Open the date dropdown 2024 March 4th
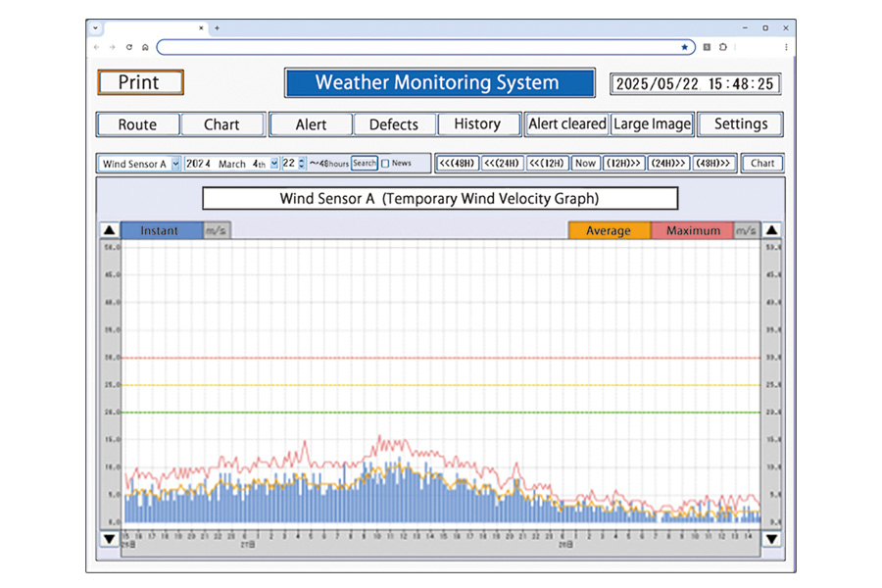Viewport: 882px width, 588px height. tap(231, 164)
